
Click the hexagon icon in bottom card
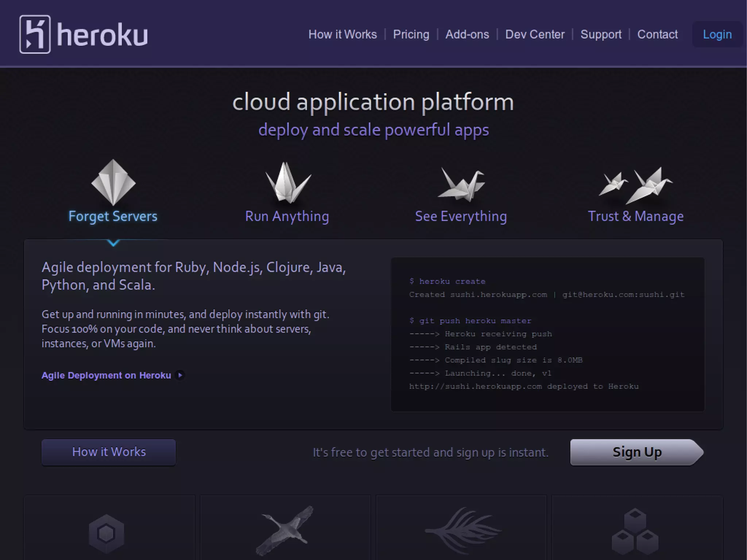[107, 533]
